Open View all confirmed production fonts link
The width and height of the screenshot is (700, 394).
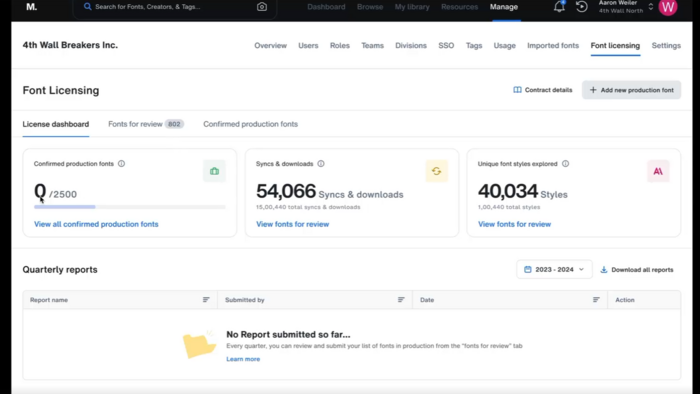(96, 224)
